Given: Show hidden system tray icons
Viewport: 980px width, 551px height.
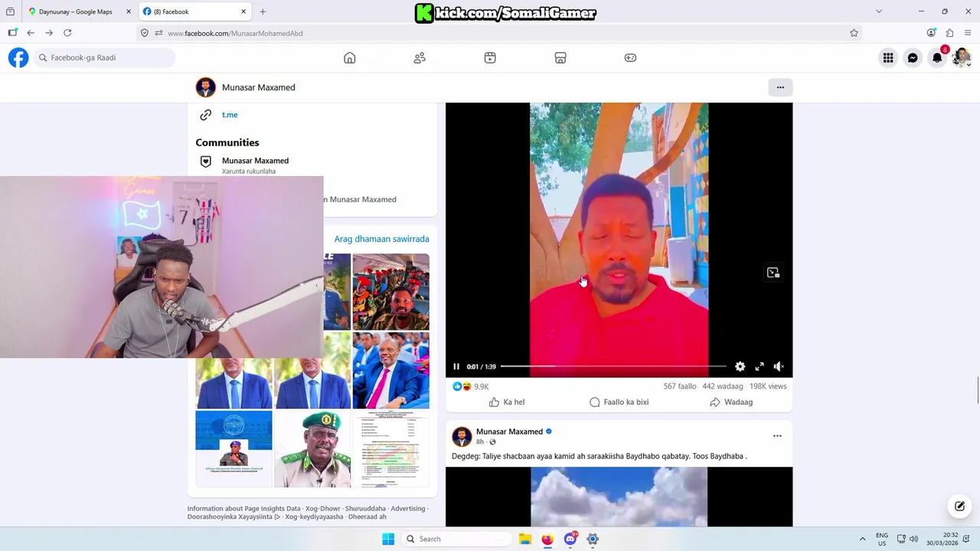Looking at the screenshot, I should coord(863,539).
